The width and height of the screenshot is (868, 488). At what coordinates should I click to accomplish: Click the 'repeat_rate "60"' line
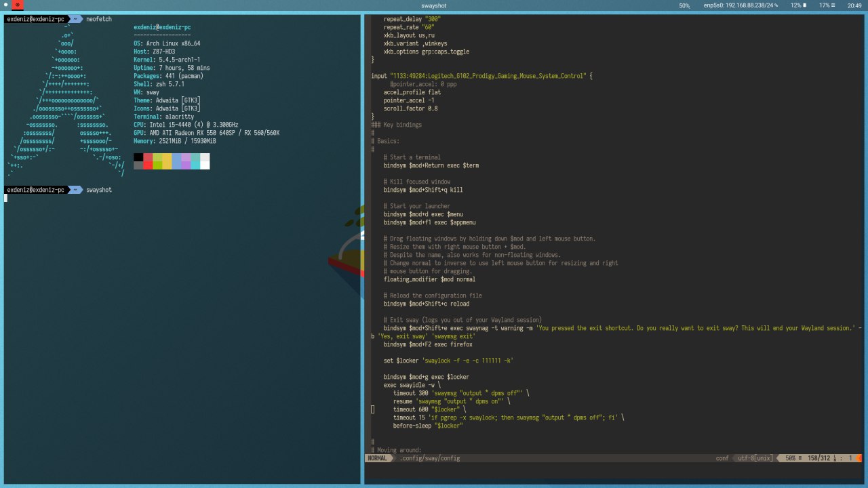(x=408, y=27)
